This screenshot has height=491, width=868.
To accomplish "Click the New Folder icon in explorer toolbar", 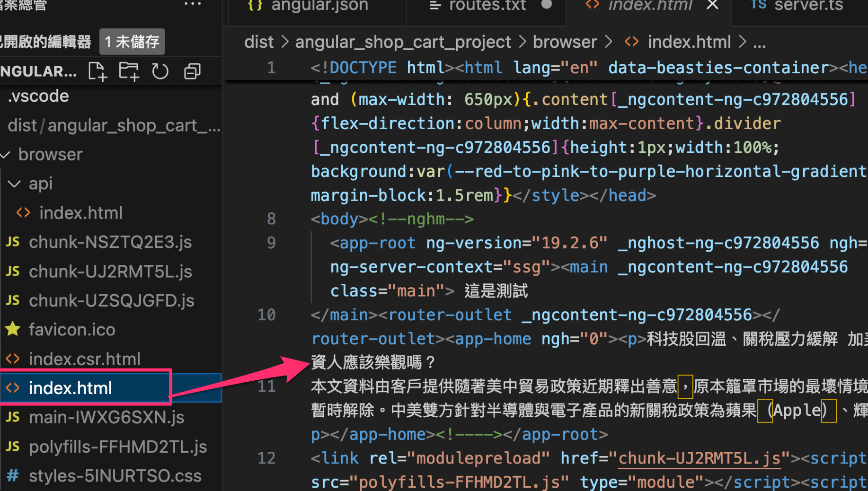I will coord(129,71).
